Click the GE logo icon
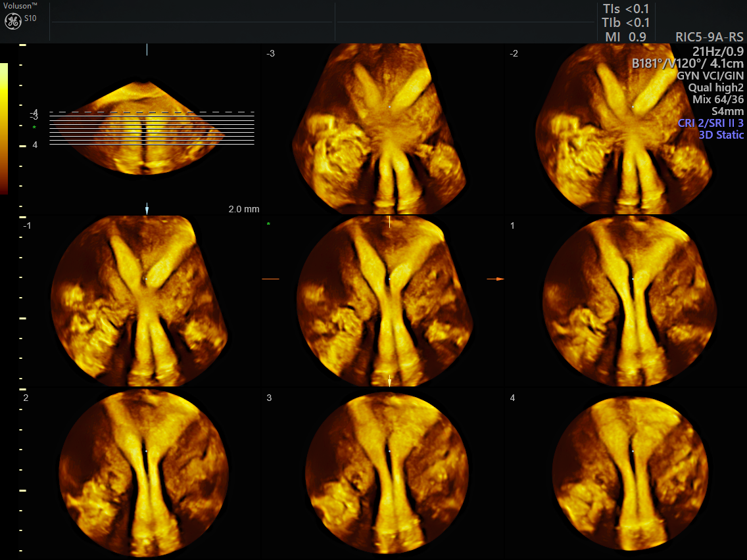Screen dimensions: 747x560 pyautogui.click(x=13, y=21)
